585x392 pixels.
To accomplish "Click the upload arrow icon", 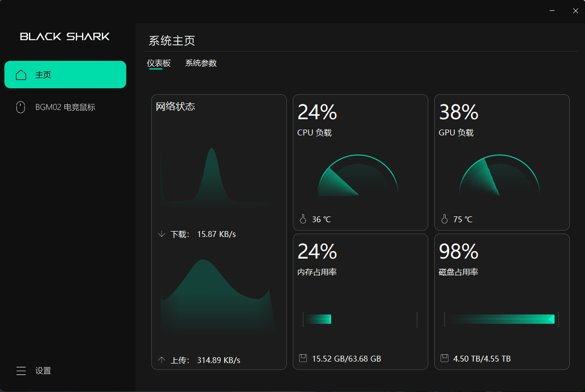I will (x=162, y=360).
